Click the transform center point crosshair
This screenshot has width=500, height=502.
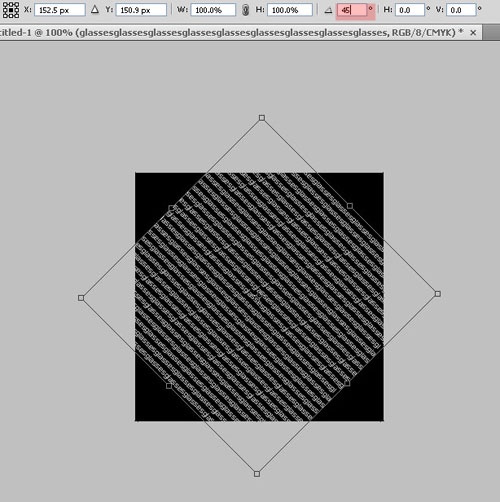[259, 295]
